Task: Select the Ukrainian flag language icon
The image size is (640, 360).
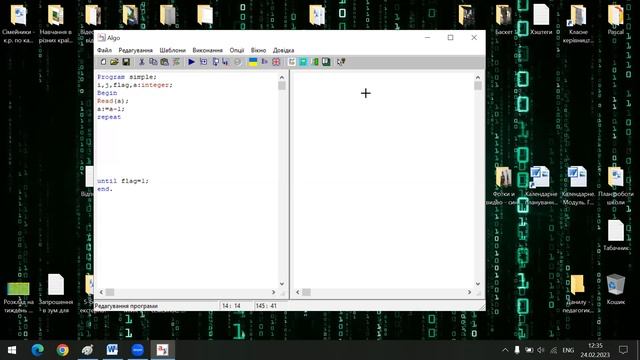Action: coord(253,62)
